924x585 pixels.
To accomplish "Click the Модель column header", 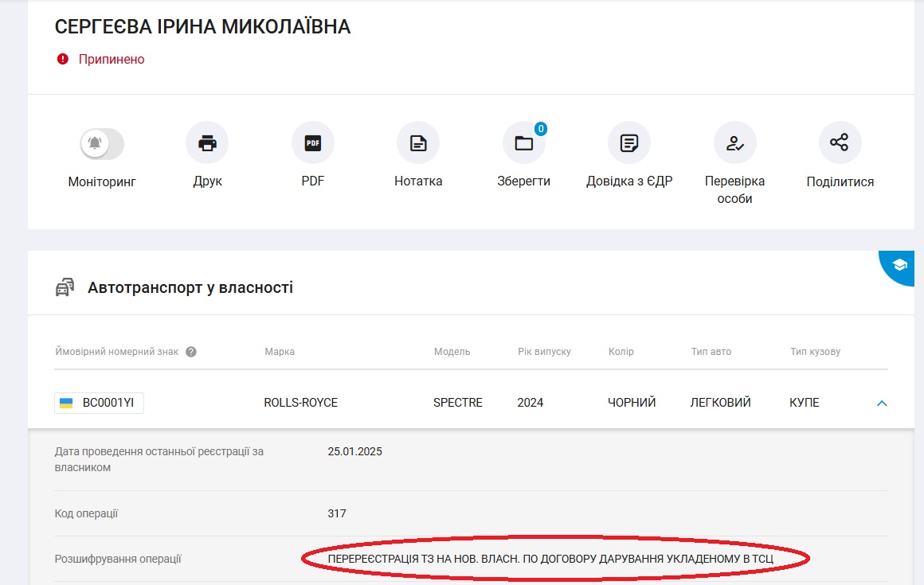I will click(x=452, y=352).
